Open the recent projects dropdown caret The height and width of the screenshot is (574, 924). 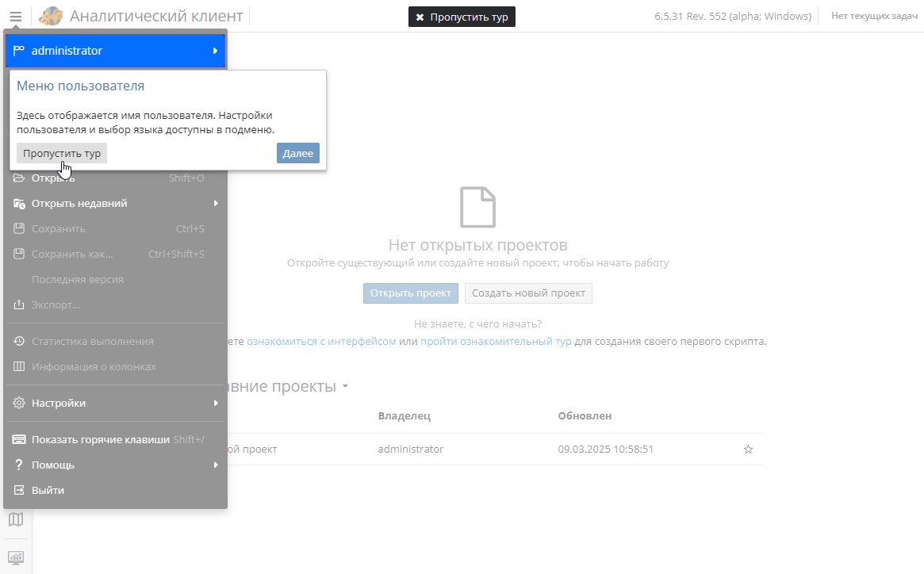pos(345,387)
